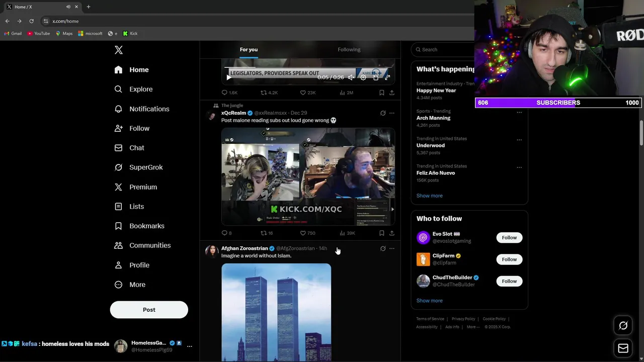This screenshot has height=362, width=644.
Task: Click the Bookmarks sidebar icon
Action: pyautogui.click(x=118, y=226)
